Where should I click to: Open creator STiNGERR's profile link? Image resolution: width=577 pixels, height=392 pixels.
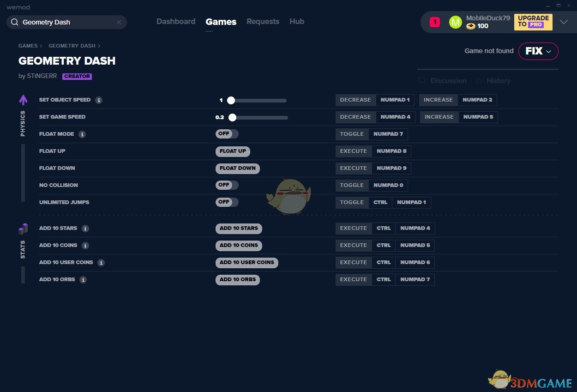tap(42, 76)
